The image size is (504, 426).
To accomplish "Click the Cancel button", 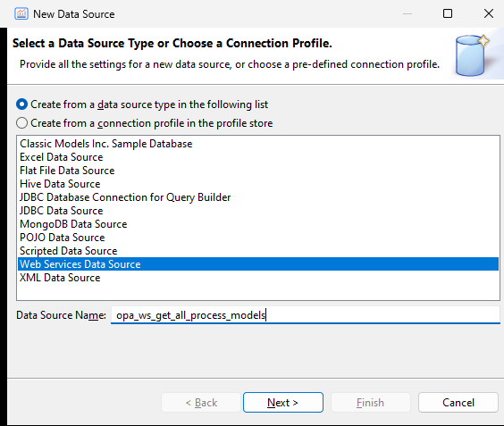I will (x=458, y=403).
